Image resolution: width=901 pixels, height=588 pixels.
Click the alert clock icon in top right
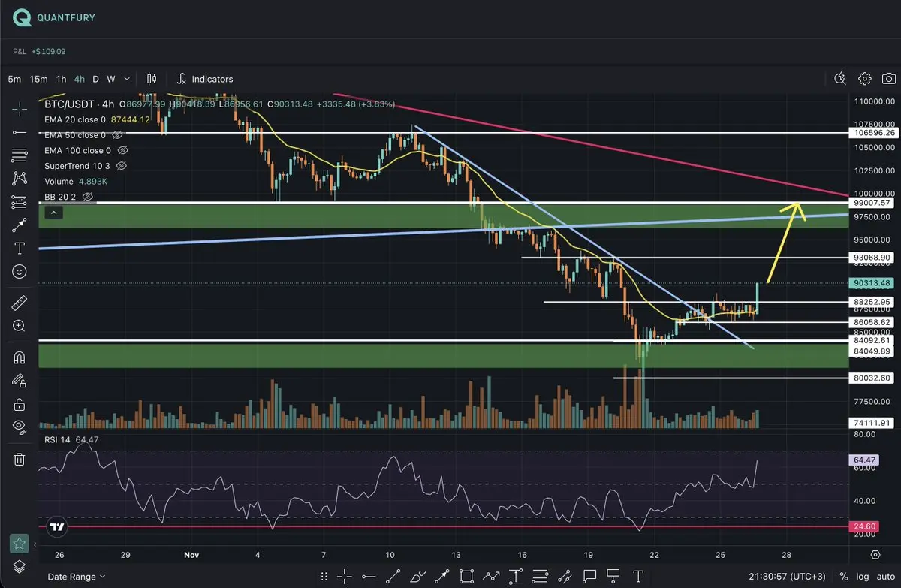click(840, 78)
